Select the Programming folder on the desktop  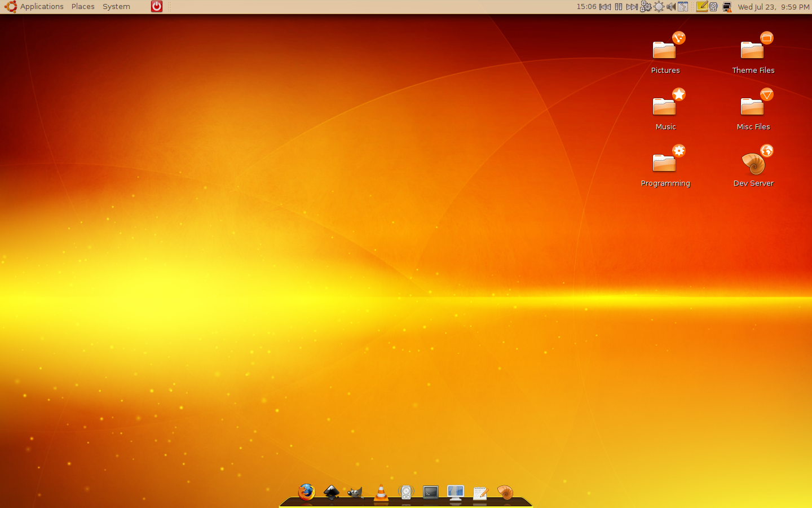click(665, 164)
